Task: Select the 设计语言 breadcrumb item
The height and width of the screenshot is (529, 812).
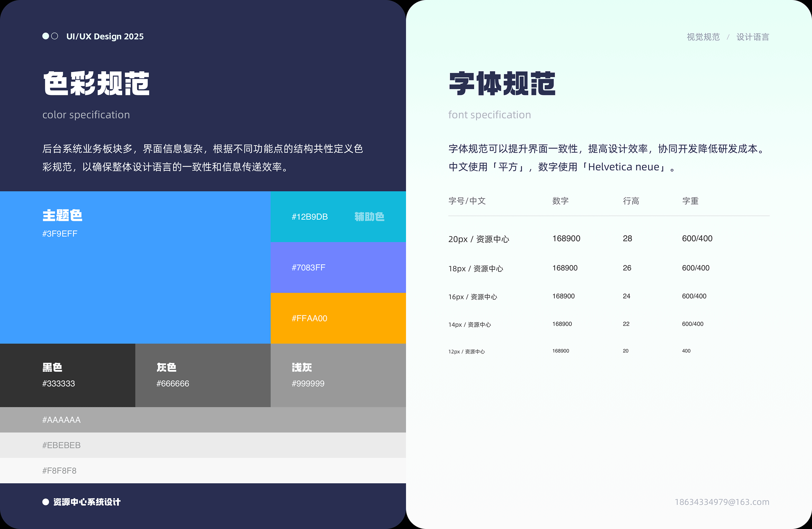Action: click(753, 37)
